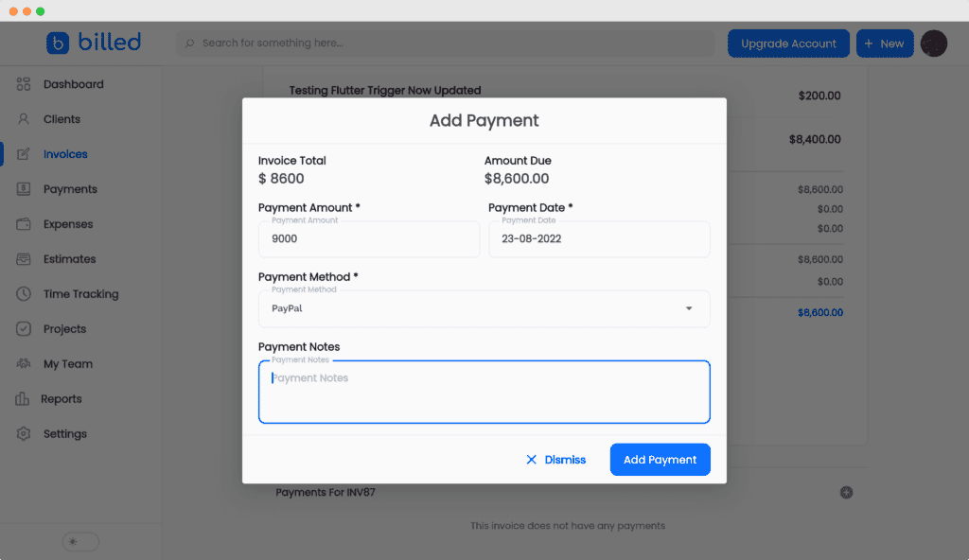Click the billed logo
969x560 pixels.
(94, 42)
